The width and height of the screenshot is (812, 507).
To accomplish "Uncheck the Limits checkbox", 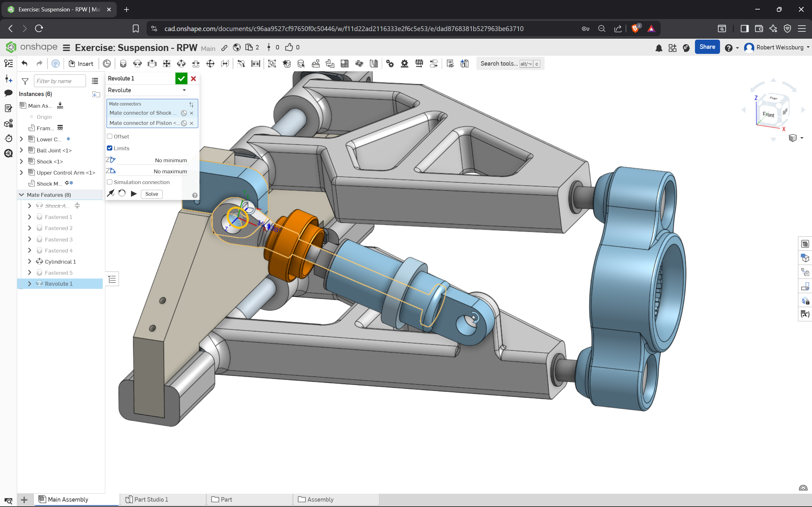I will click(110, 148).
